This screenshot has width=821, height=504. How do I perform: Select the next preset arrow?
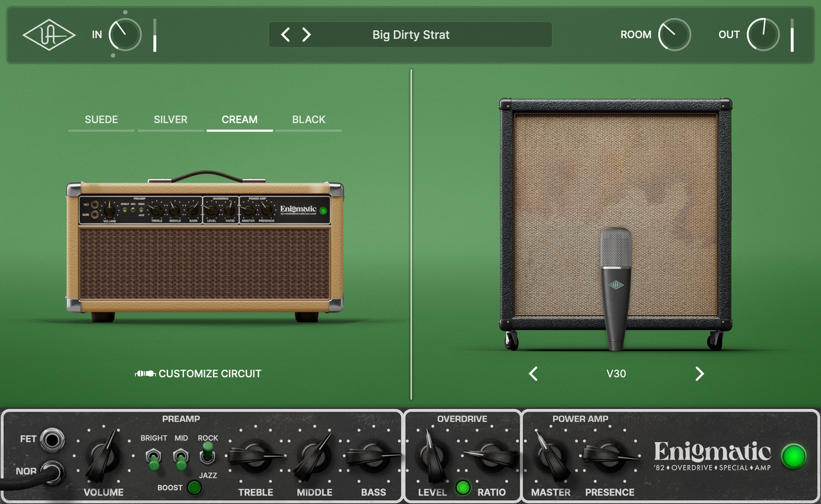307,35
